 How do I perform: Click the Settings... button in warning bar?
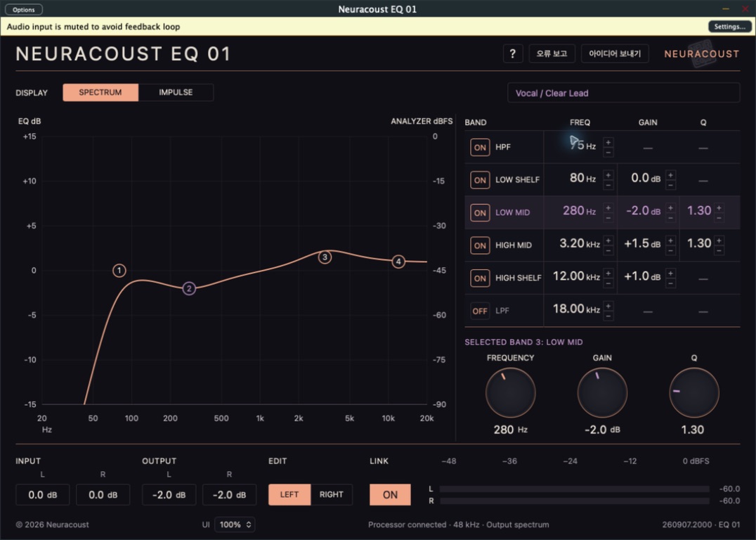[729, 27]
